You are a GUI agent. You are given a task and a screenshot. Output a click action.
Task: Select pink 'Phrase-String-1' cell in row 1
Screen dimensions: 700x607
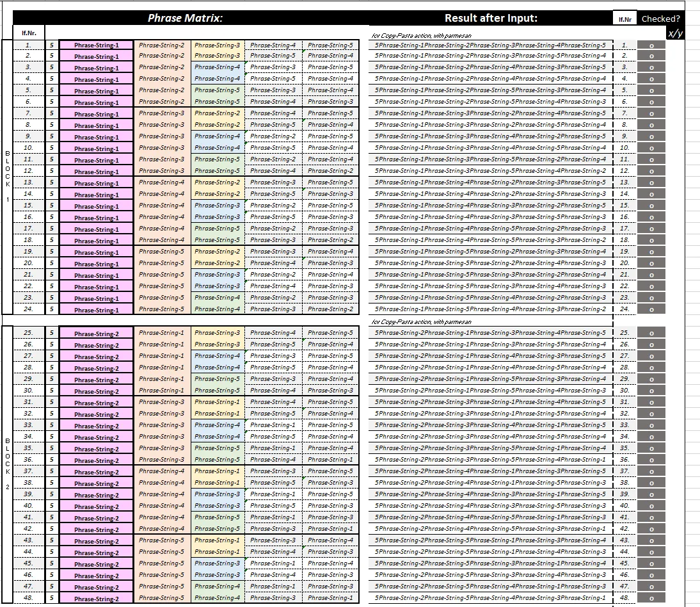point(97,45)
